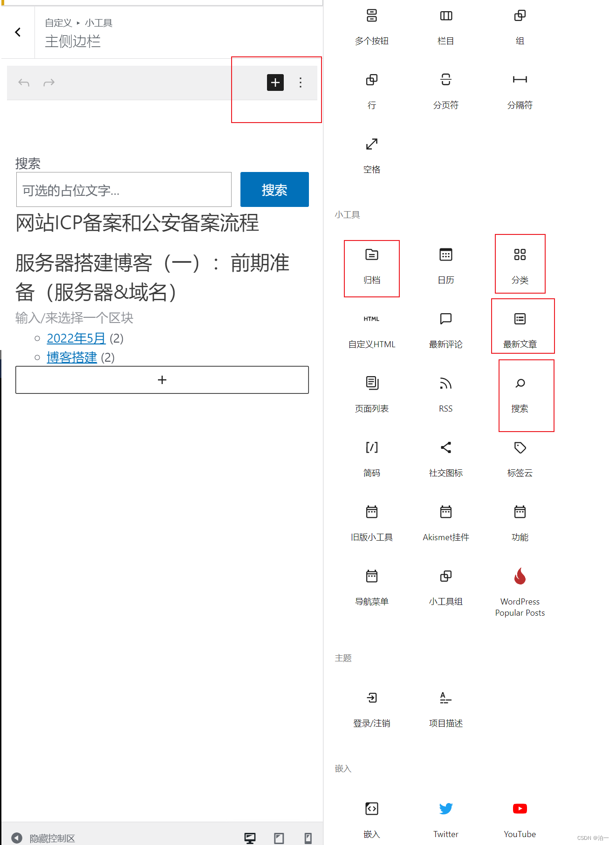
Task: Redo the last change
Action: (49, 82)
